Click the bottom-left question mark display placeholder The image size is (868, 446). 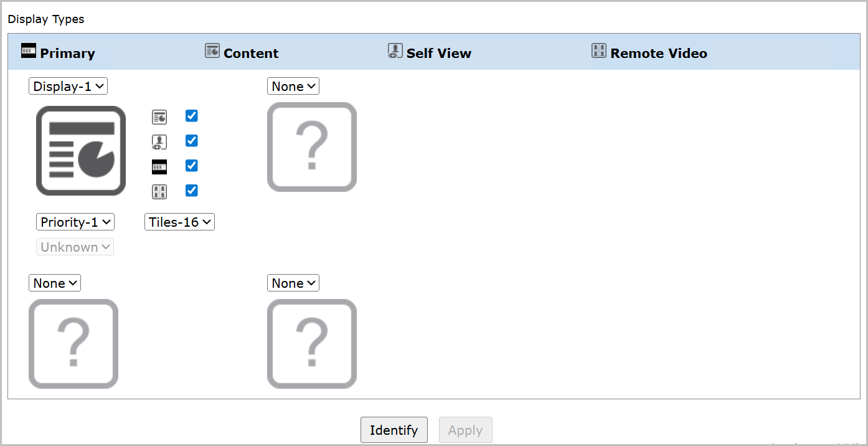coord(73,344)
